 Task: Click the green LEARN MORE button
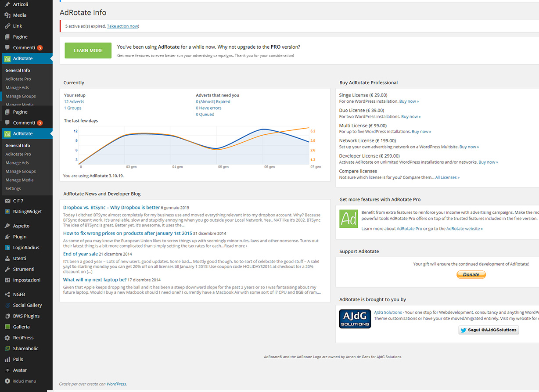(88, 50)
